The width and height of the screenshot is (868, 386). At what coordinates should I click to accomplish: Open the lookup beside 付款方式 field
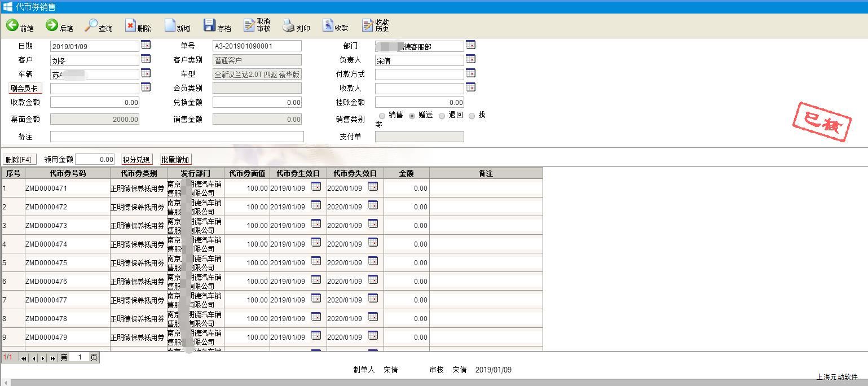tap(470, 73)
